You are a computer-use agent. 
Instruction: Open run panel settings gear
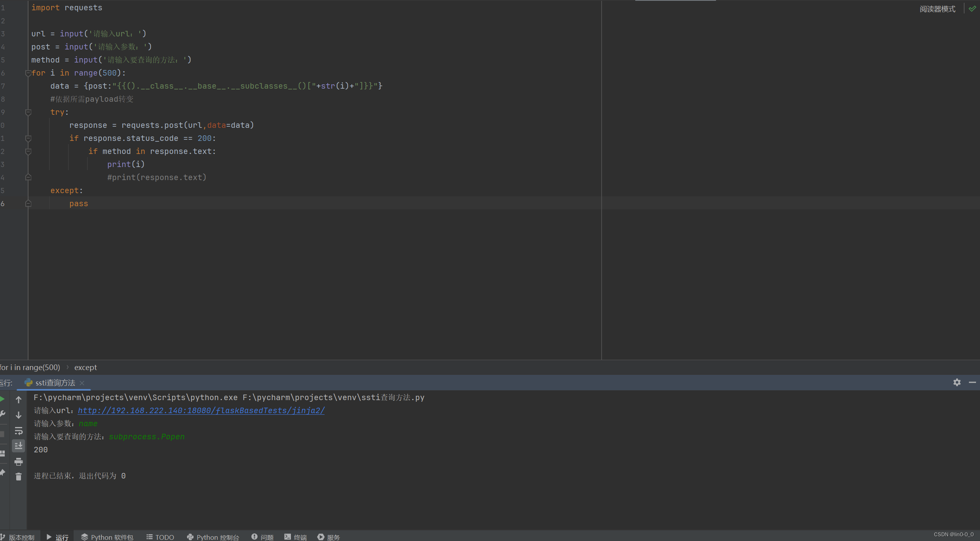(957, 382)
